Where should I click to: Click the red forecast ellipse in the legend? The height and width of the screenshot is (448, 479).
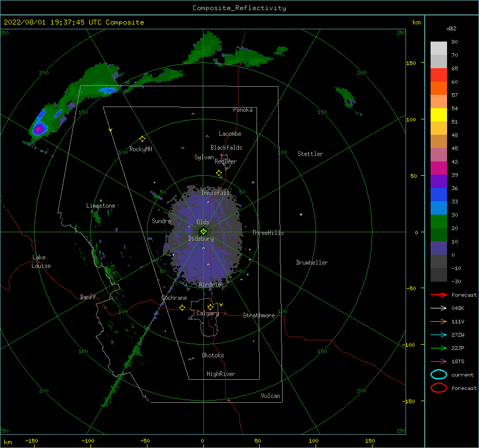tap(439, 388)
